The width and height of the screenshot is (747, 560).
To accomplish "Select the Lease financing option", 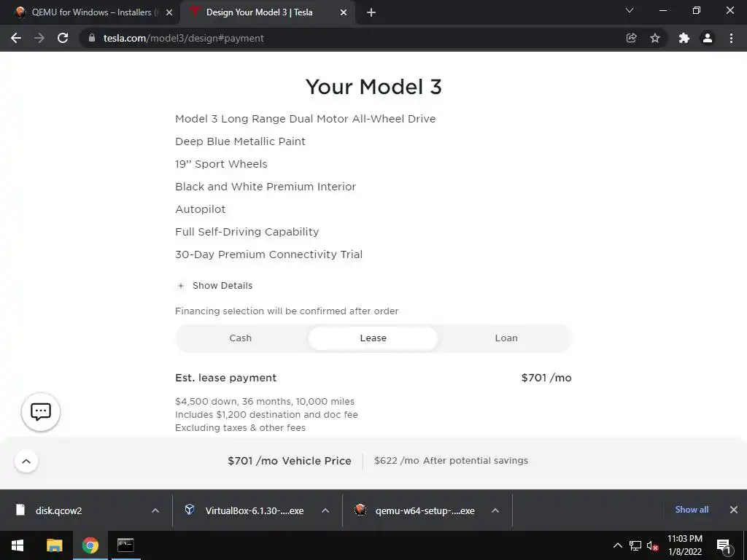I will [x=373, y=338].
